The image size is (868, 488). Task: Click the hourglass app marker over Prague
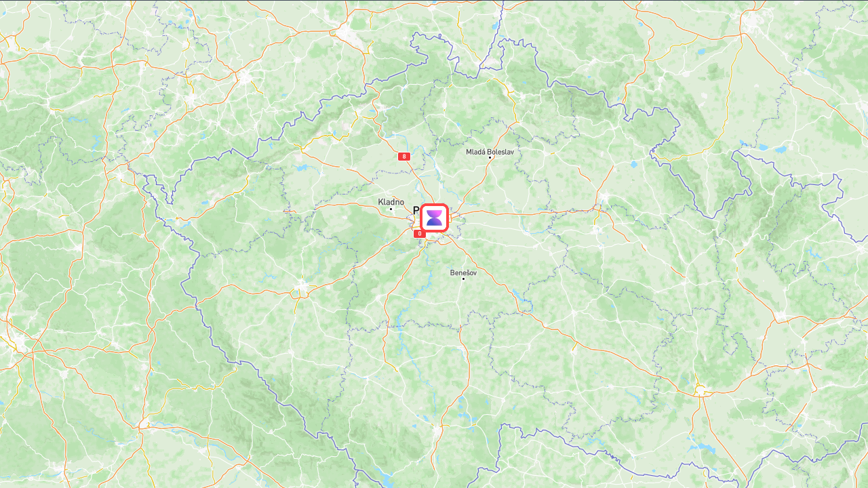click(x=434, y=218)
